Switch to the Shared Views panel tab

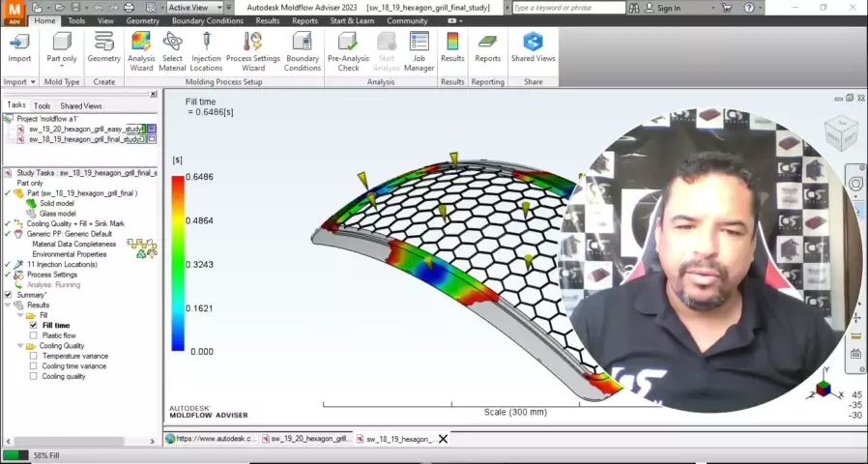[81, 105]
